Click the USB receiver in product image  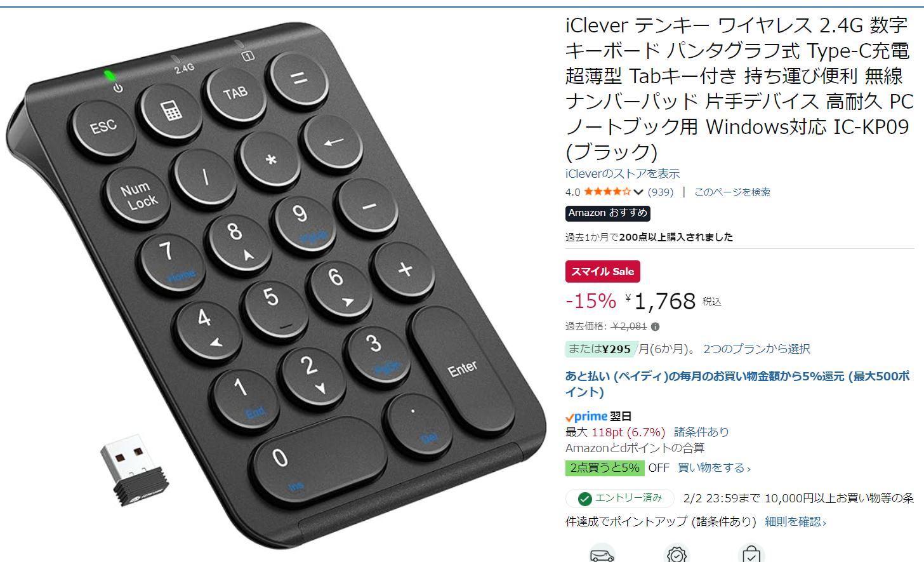pyautogui.click(x=135, y=471)
